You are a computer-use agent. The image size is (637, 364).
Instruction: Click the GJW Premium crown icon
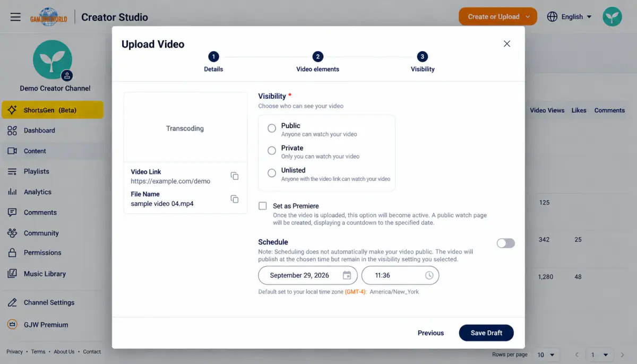click(12, 324)
